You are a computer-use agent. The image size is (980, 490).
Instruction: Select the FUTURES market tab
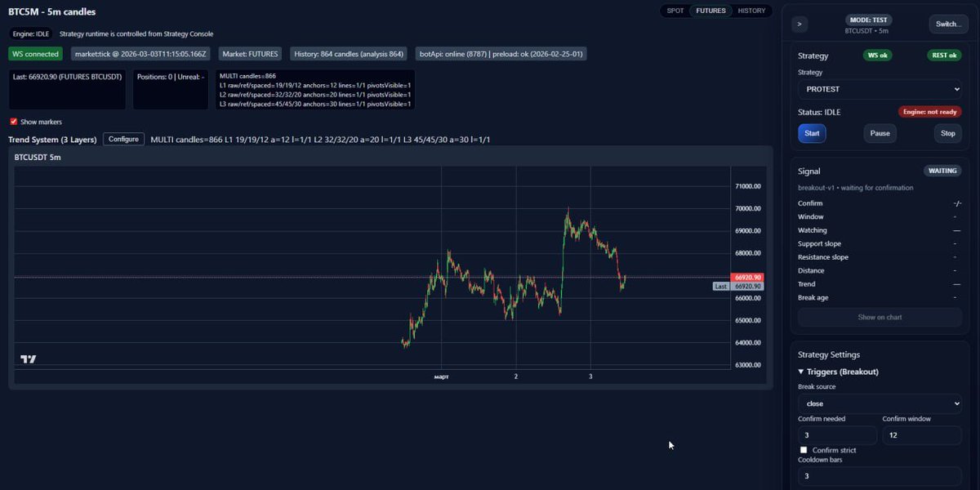(710, 11)
